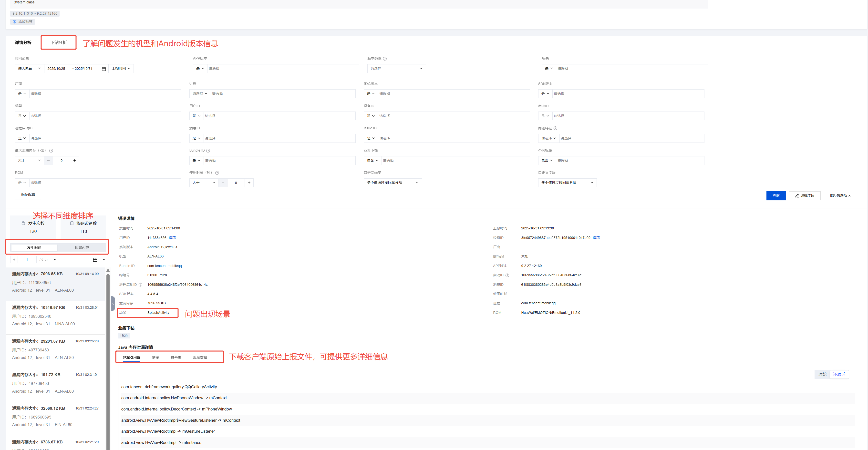Click help icon beside 版本类型 label
The width and height of the screenshot is (868, 450).
385,59
